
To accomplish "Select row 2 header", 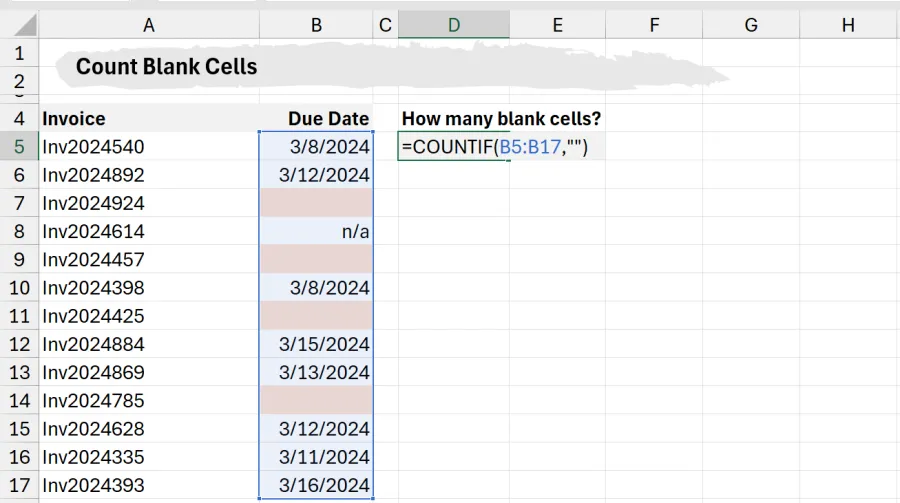I will 20,81.
